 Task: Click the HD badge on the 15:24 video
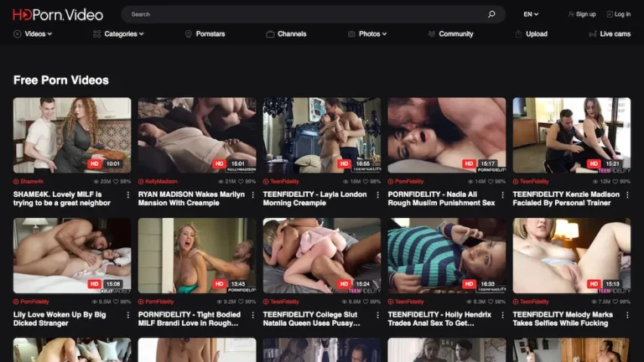click(344, 284)
